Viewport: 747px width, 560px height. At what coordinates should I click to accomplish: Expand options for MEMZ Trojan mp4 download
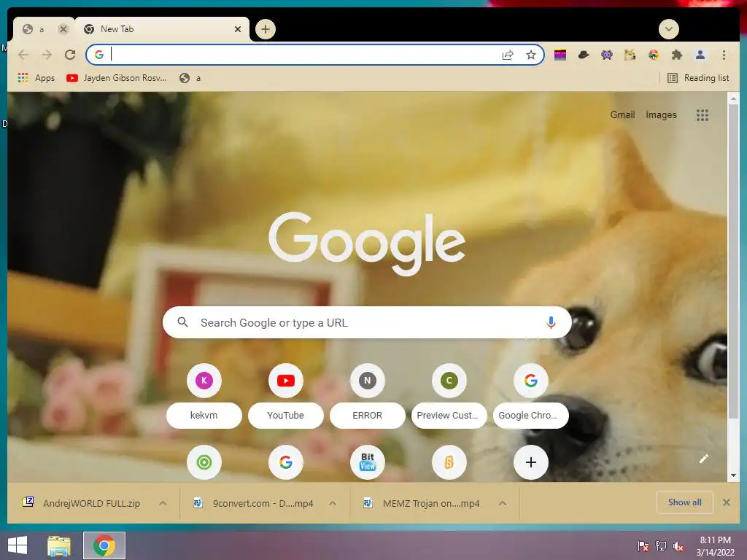coord(503,503)
